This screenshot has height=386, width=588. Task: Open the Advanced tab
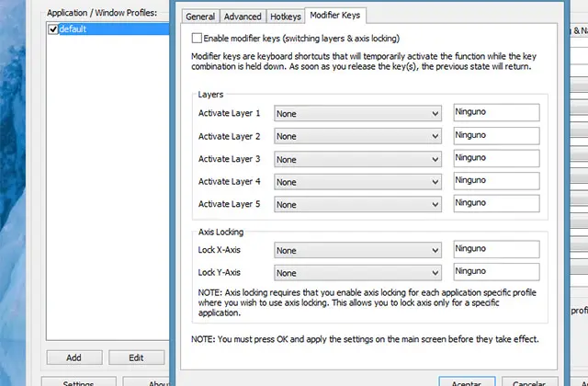pos(243,17)
